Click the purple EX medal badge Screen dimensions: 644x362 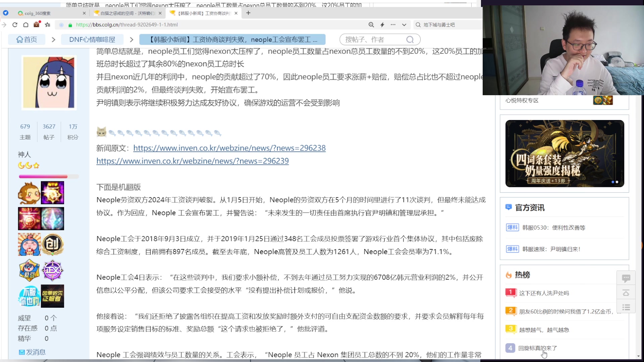pyautogui.click(x=52, y=270)
